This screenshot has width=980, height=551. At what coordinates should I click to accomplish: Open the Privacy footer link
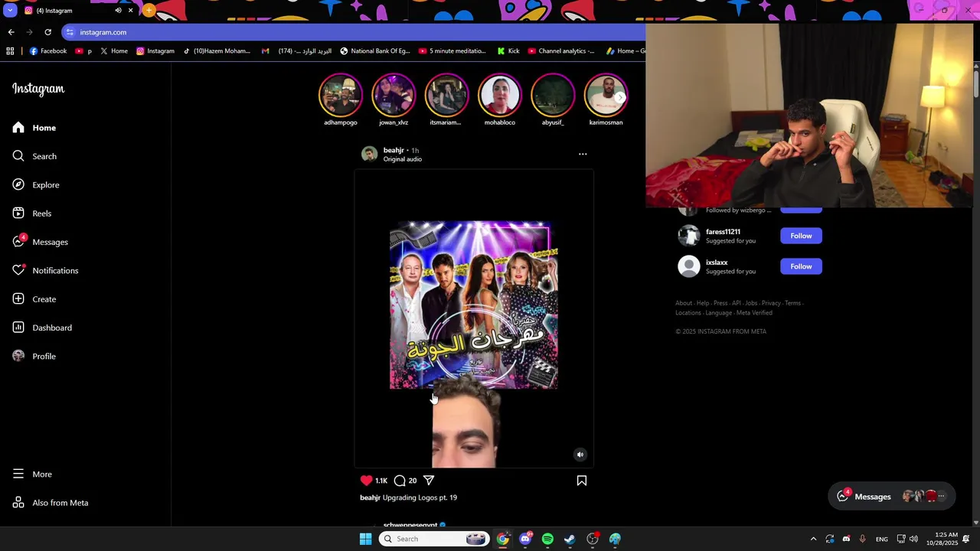(x=771, y=303)
